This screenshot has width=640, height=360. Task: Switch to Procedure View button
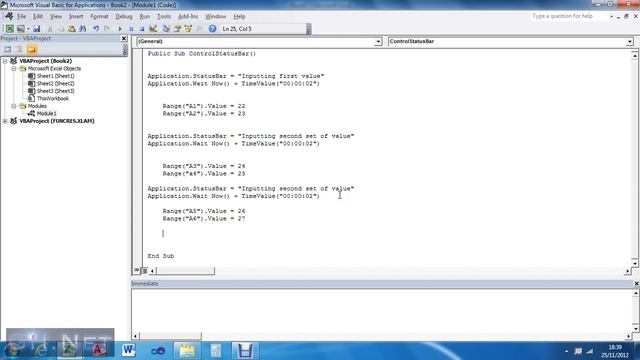tap(137, 271)
